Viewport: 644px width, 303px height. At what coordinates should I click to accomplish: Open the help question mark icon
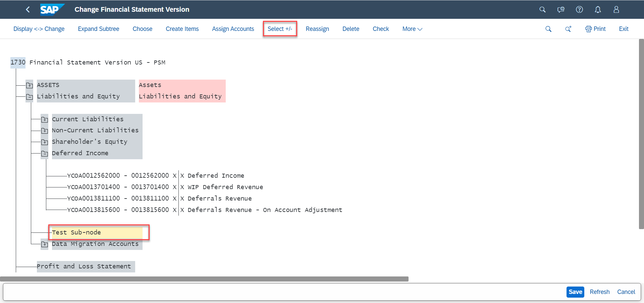579,9
